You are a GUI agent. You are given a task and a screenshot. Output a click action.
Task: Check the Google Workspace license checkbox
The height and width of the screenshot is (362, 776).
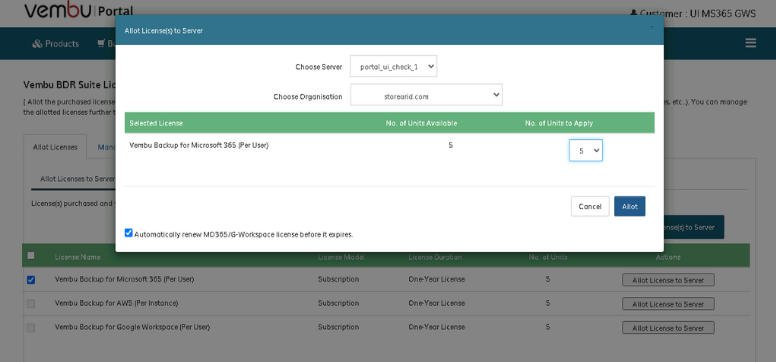tap(31, 327)
